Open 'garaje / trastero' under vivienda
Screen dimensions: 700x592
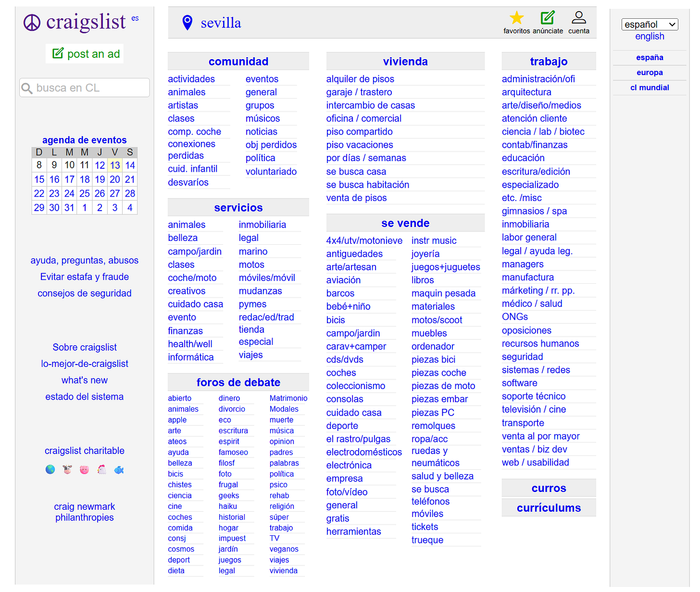(x=359, y=92)
